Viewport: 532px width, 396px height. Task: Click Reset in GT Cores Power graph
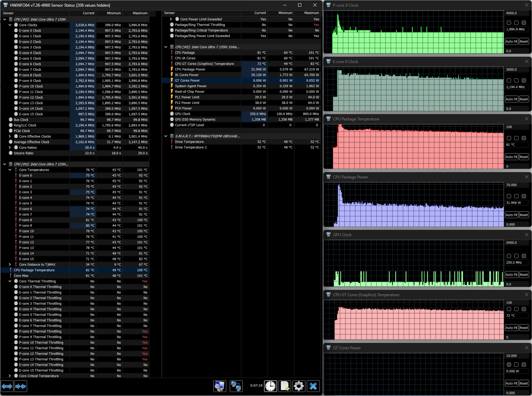(524, 383)
